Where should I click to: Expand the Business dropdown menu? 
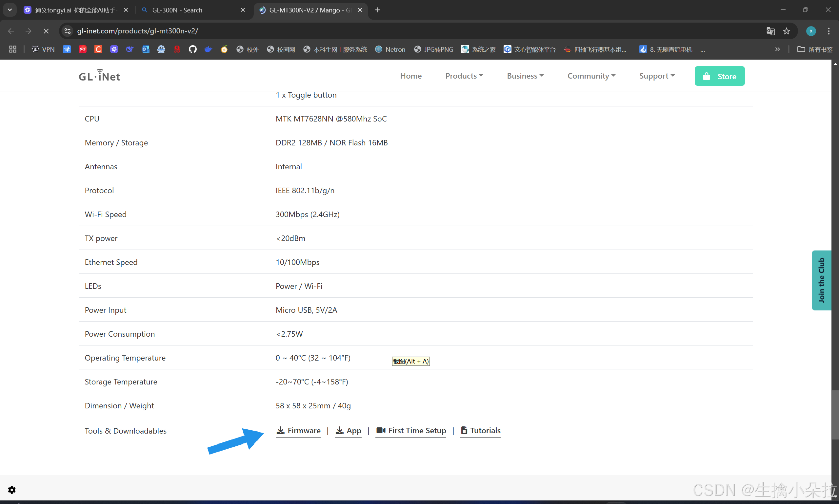525,76
